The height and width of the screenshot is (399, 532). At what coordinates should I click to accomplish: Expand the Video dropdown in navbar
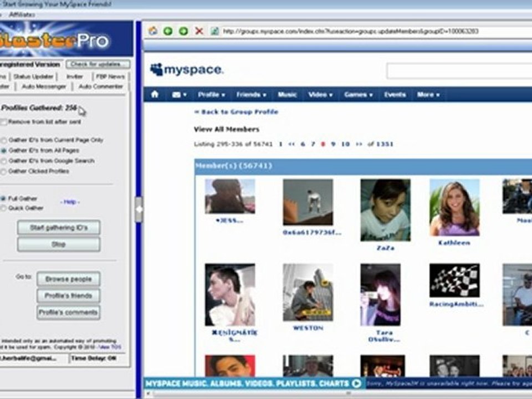click(x=320, y=95)
